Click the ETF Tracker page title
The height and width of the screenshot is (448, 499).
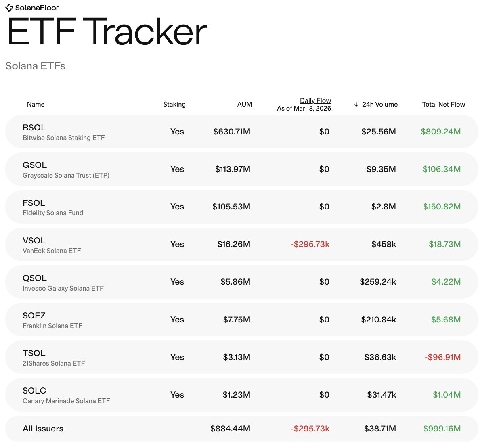tap(107, 32)
